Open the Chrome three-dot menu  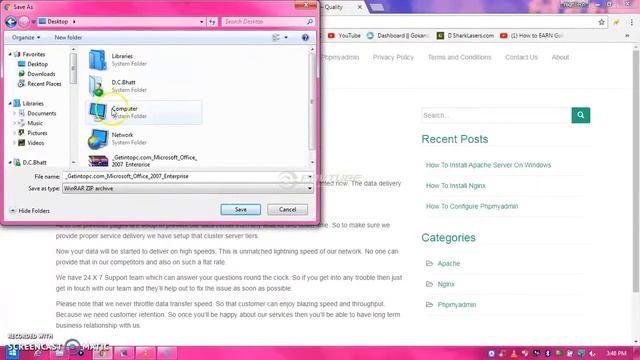631,22
